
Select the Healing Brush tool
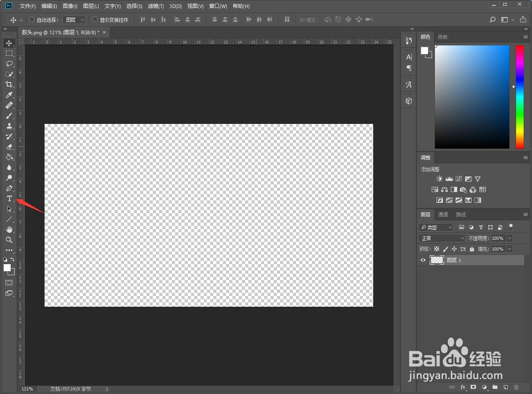(x=9, y=105)
